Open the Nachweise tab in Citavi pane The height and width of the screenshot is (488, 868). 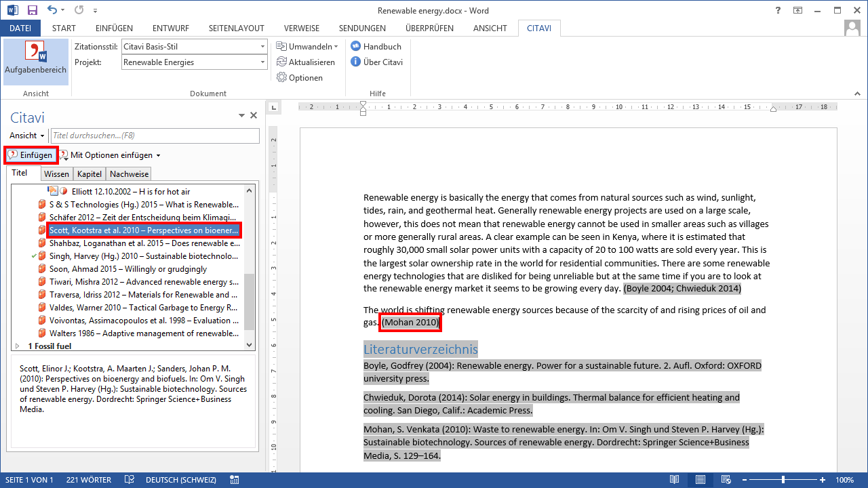[129, 174]
